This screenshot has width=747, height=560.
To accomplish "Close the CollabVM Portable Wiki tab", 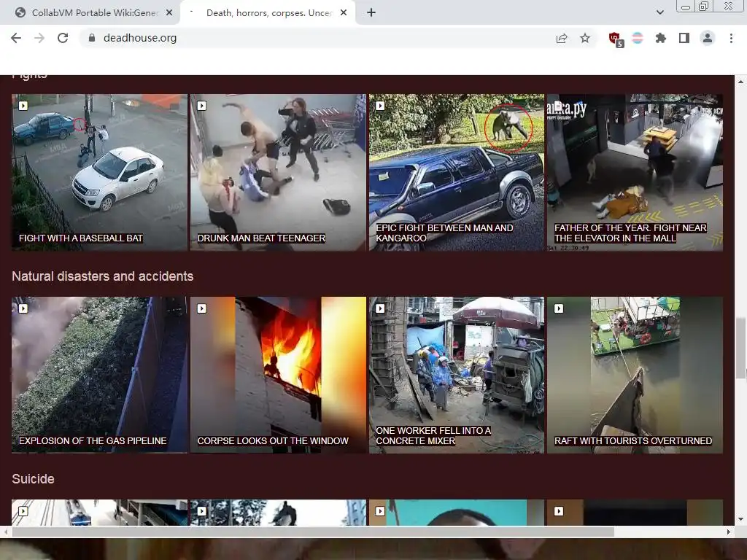I will [169, 13].
